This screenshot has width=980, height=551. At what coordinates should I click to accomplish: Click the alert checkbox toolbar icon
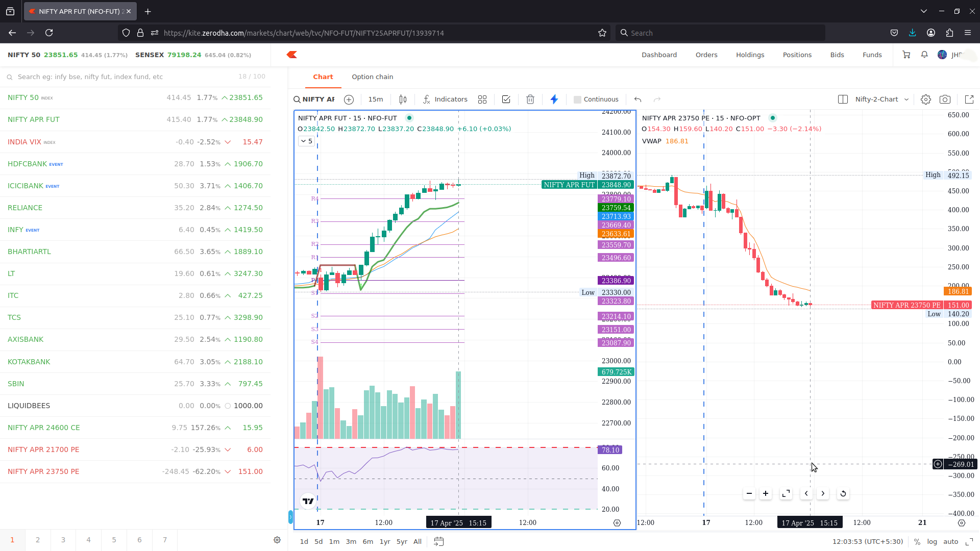506,99
